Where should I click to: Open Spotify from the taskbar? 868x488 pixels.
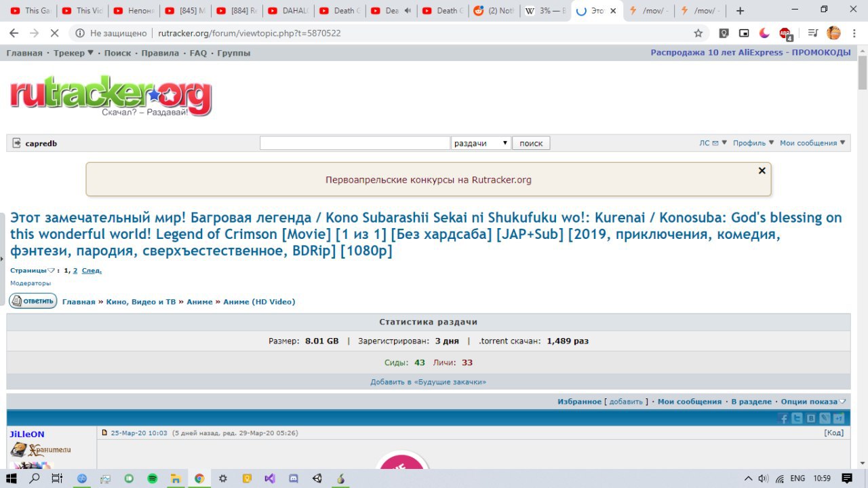tap(153, 478)
